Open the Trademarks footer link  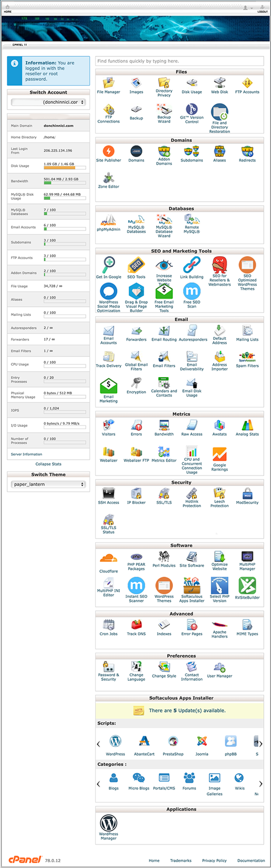point(181,861)
